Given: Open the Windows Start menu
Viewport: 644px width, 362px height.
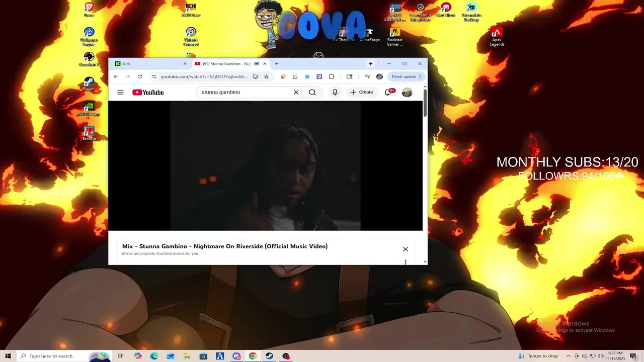Looking at the screenshot, I should (x=8, y=356).
